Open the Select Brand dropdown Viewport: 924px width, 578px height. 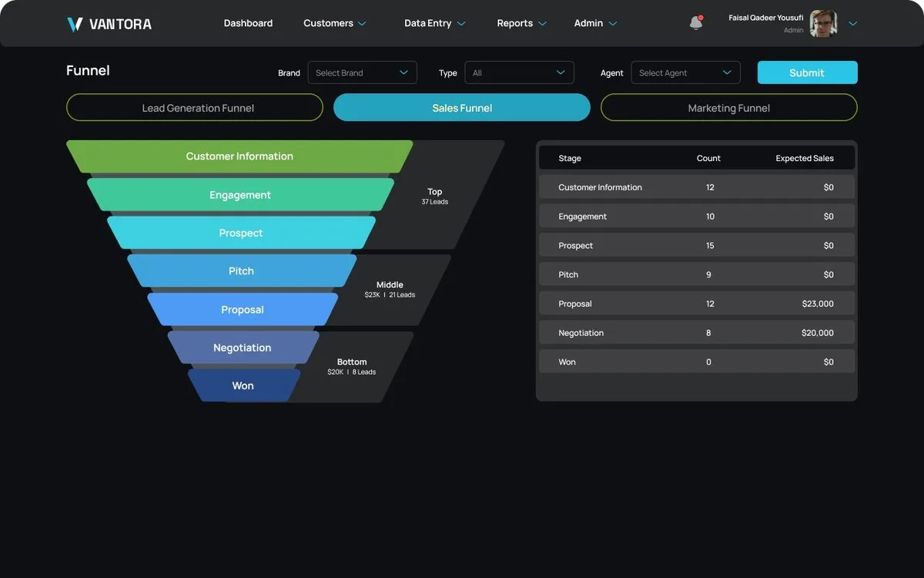(x=363, y=72)
